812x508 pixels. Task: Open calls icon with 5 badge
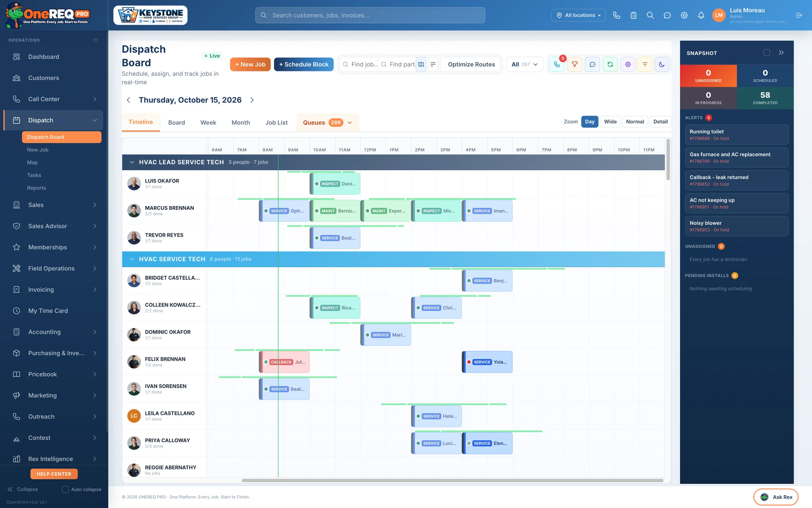(557, 64)
